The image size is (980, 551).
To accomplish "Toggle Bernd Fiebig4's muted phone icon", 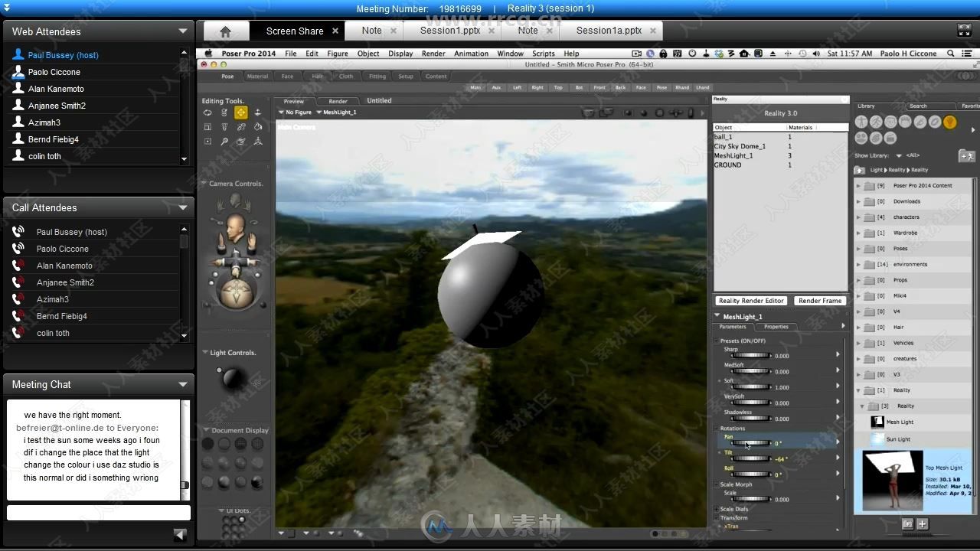I will 18,316.
